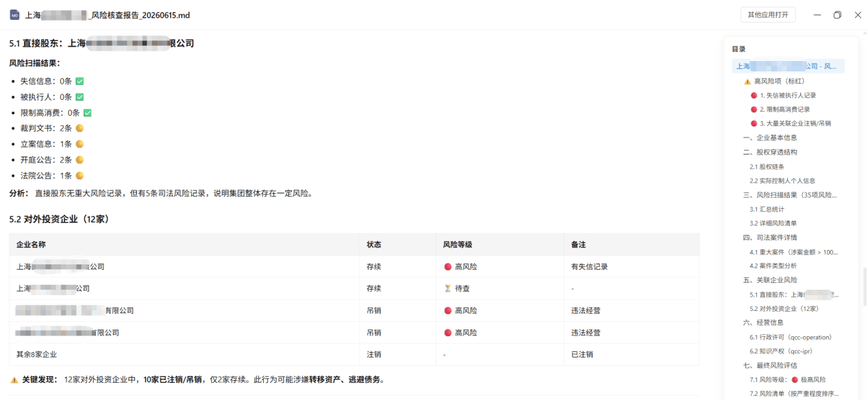Click the 裁判文书：2条 list item

[x=51, y=128]
